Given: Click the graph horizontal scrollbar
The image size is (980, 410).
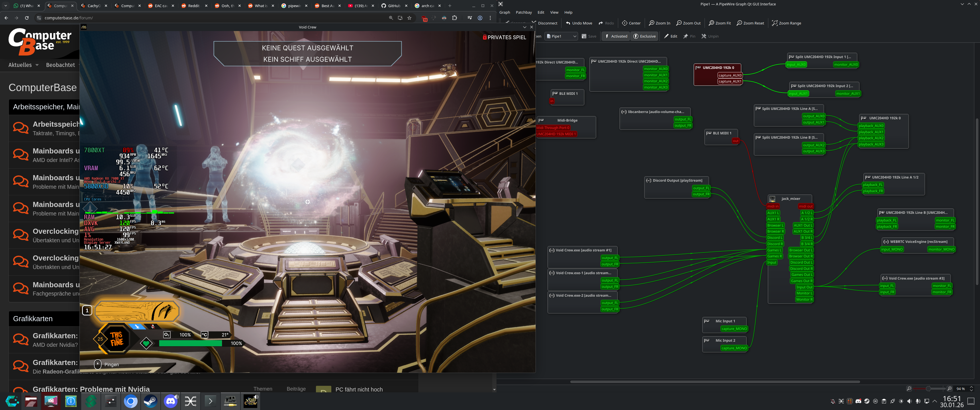Looking at the screenshot, I should click(715, 382).
